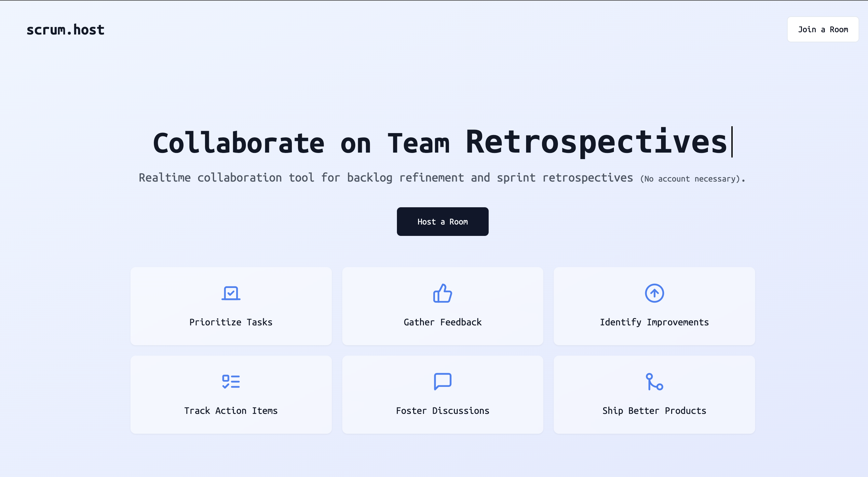
Task: Open the Join a Room button
Action: click(822, 29)
